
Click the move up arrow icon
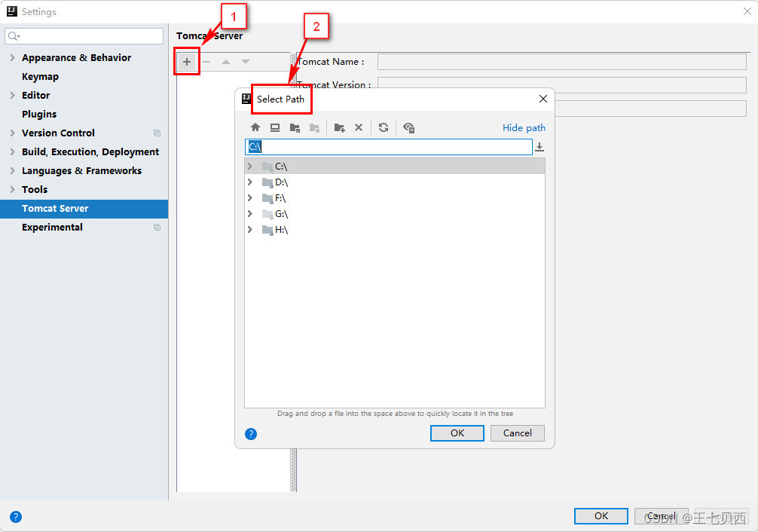point(226,62)
